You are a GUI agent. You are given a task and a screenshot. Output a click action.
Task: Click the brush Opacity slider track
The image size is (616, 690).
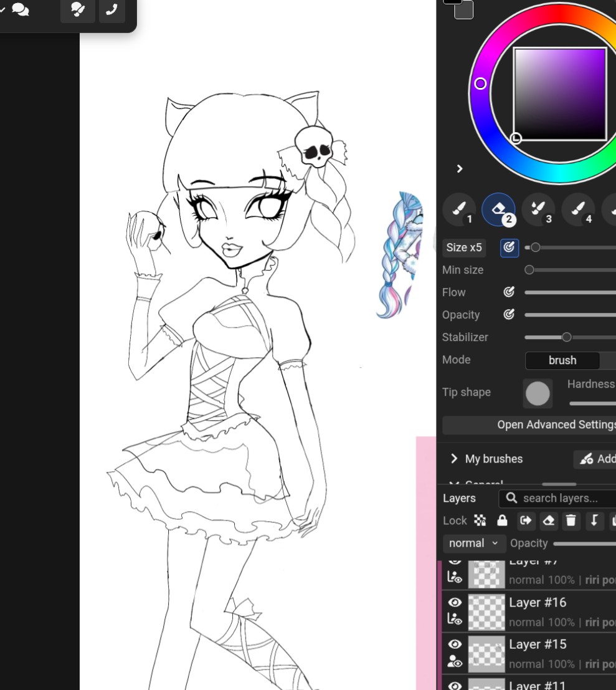click(x=571, y=315)
